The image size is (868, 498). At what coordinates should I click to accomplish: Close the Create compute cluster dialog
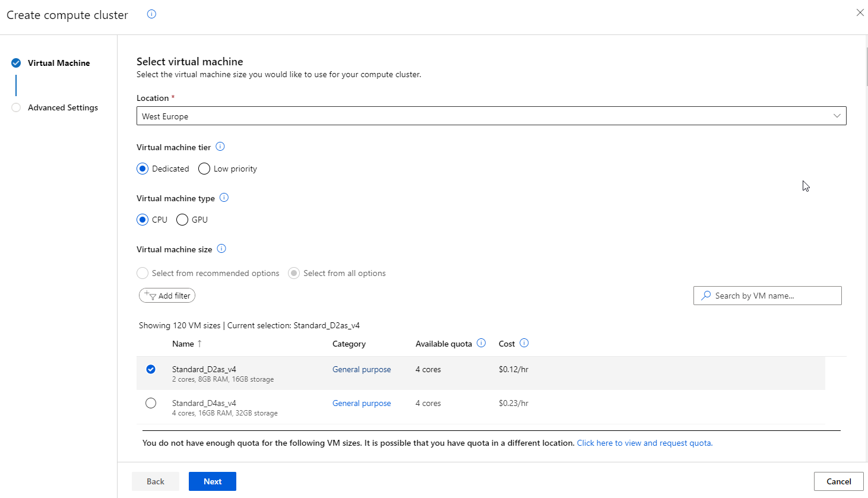tap(860, 12)
